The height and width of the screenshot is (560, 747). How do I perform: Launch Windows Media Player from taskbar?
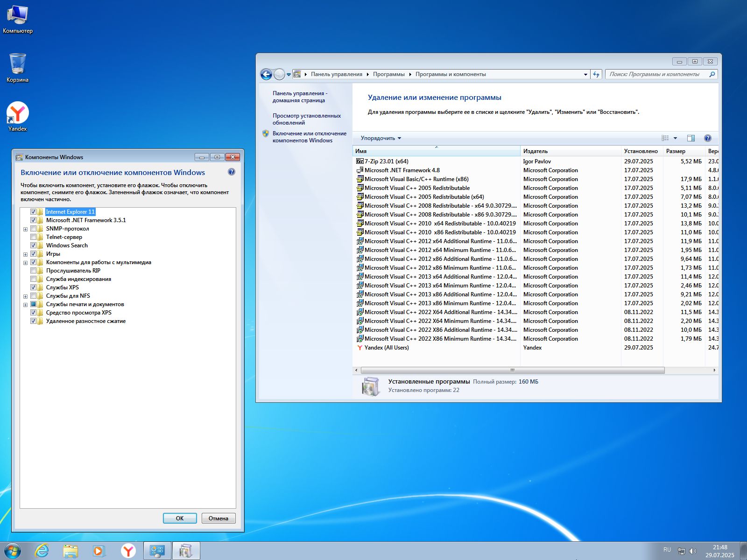[x=99, y=551]
